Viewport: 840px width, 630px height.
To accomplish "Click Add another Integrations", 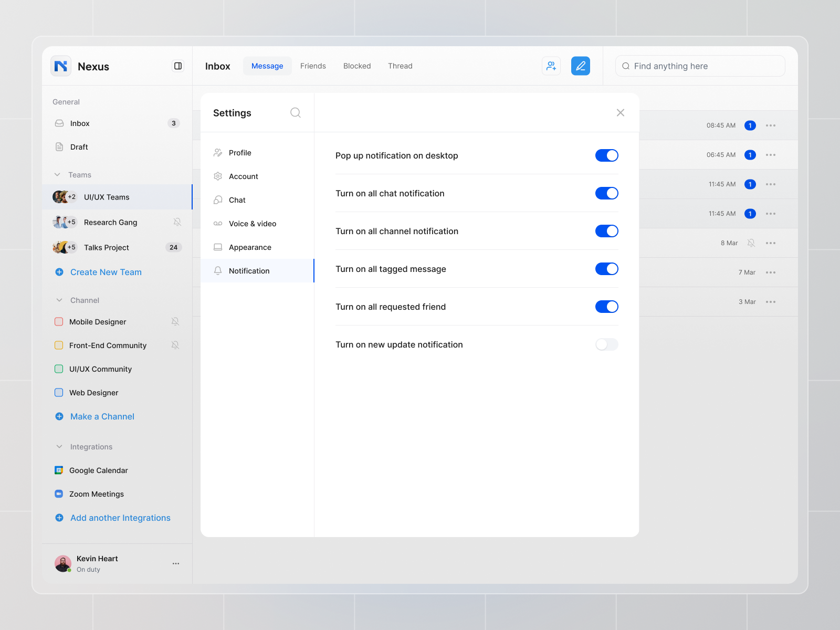I will pyautogui.click(x=120, y=518).
